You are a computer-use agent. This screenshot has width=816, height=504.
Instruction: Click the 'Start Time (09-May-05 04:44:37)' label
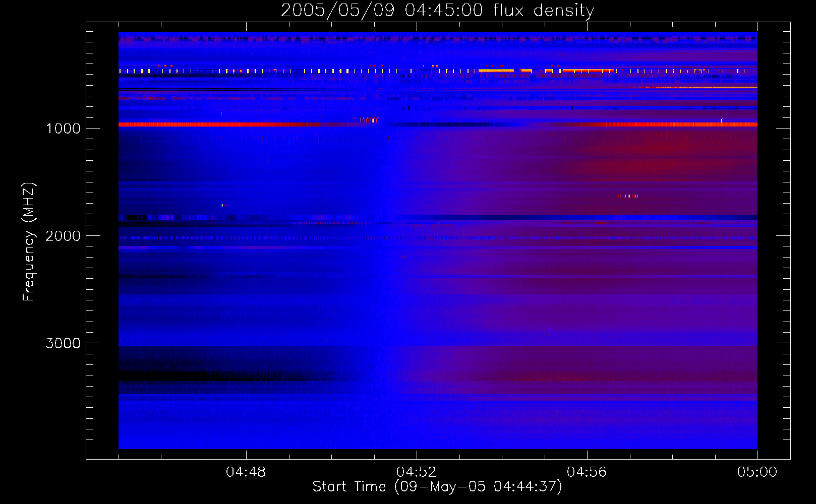point(437,487)
